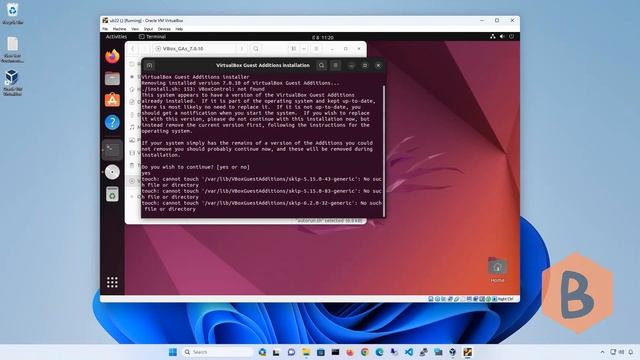The height and width of the screenshot is (360, 640).
Task: Go back in the Files window
Action: pyautogui.click(x=133, y=49)
